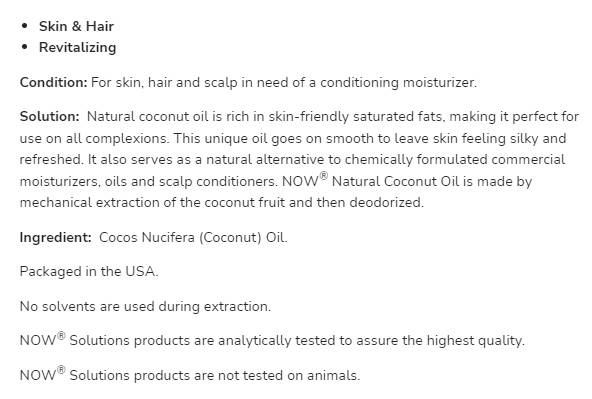Click the bold 'Condition:' label
This screenshot has height=399, width=592.
54,82
